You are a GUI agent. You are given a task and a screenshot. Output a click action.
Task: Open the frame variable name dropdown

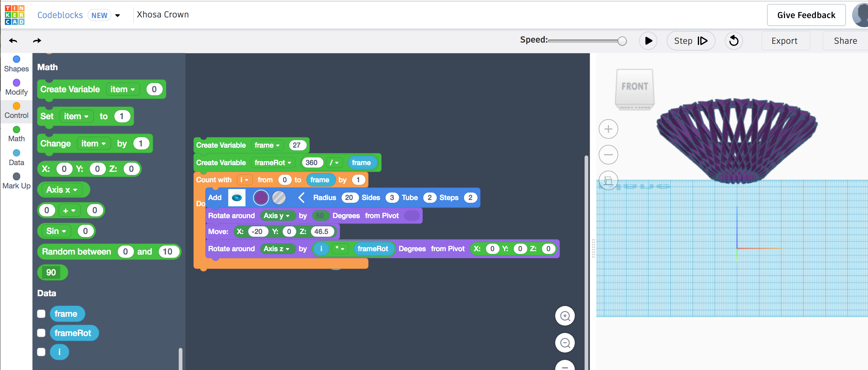coord(267,145)
